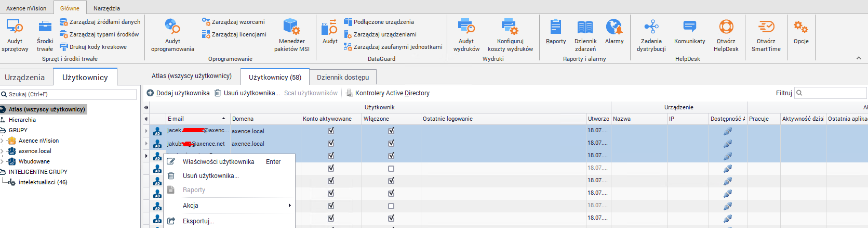Click Zarządzaj urządzeniami
The width and height of the screenshot is (868, 228).
[380, 34]
